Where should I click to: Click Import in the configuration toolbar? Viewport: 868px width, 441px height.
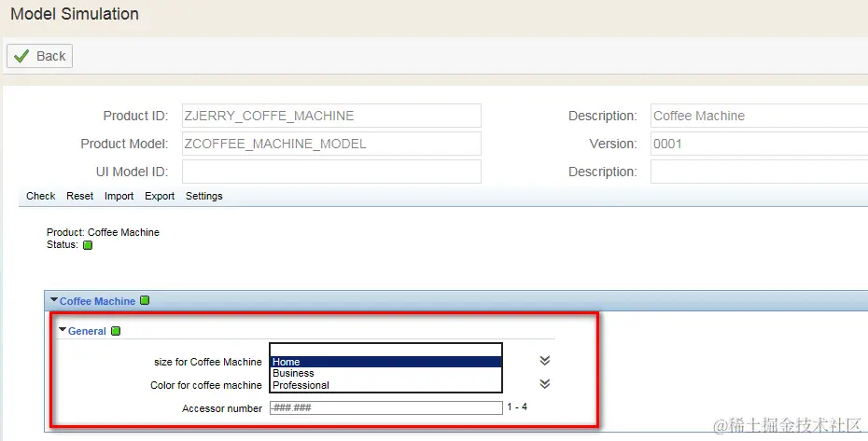(x=119, y=196)
